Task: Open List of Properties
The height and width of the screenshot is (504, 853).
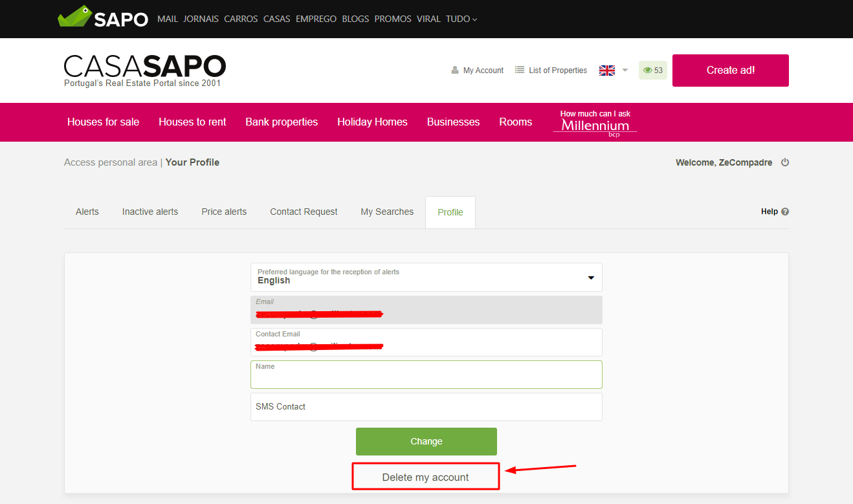Action: [551, 71]
